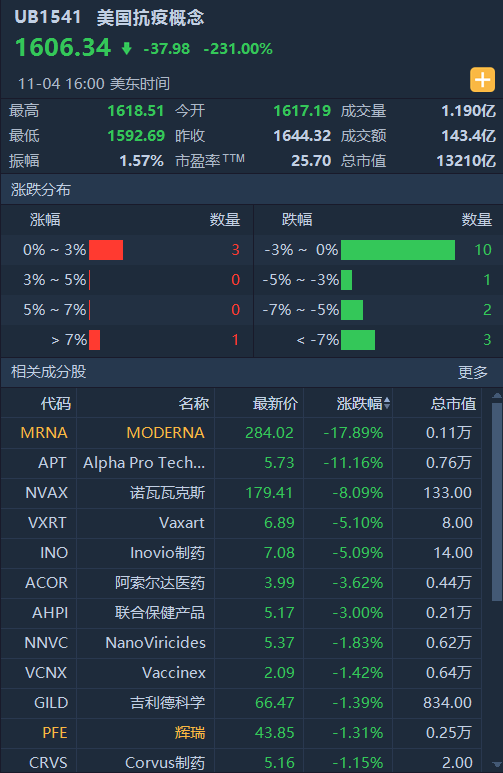The height and width of the screenshot is (773, 503).
Task: Click the 名称 column header
Action: pos(194,404)
